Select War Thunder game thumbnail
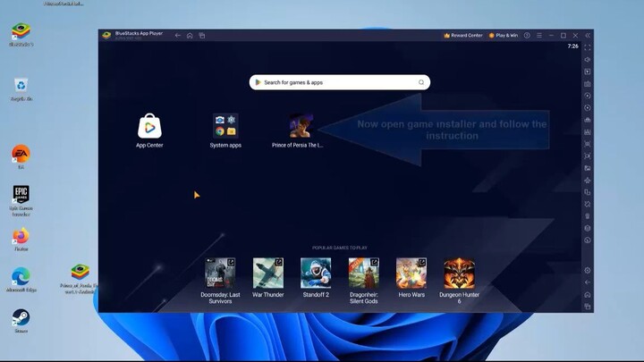644x362 pixels. tap(267, 274)
